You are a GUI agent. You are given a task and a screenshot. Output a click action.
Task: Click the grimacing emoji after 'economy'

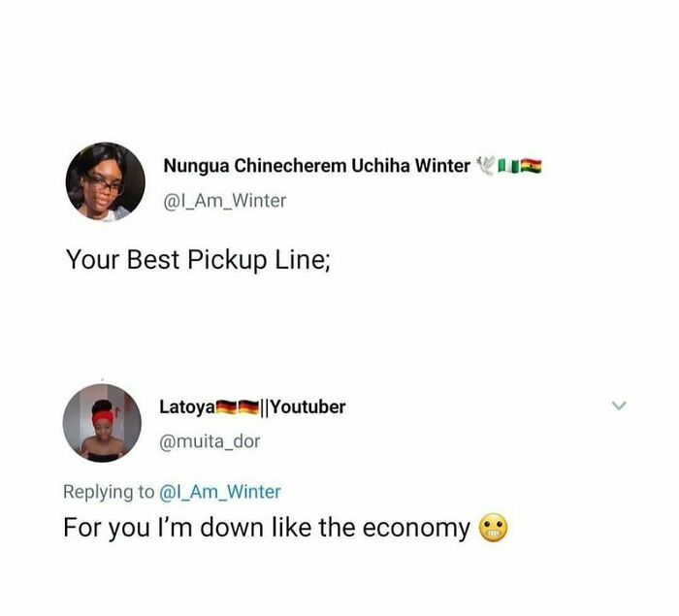coord(493,528)
